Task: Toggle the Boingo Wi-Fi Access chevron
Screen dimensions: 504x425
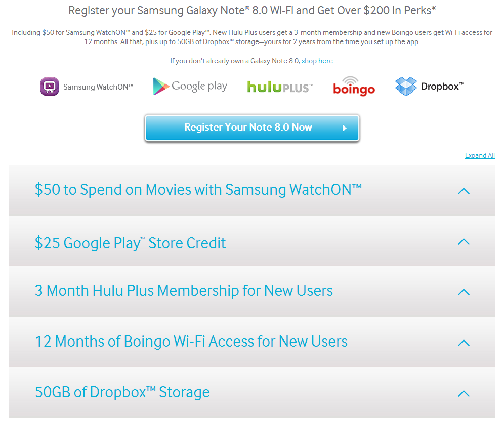Action: pos(463,343)
